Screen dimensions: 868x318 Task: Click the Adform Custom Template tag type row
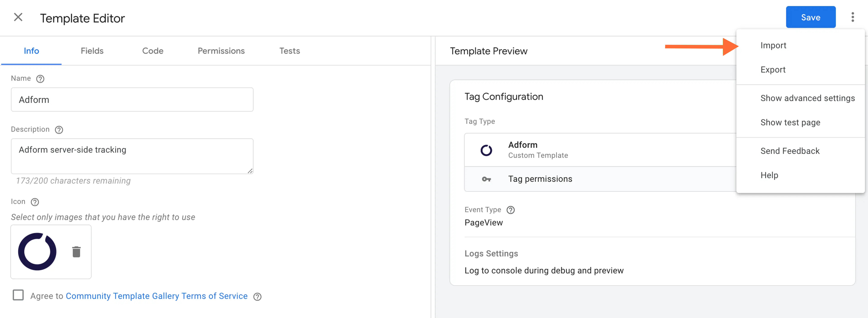point(600,150)
